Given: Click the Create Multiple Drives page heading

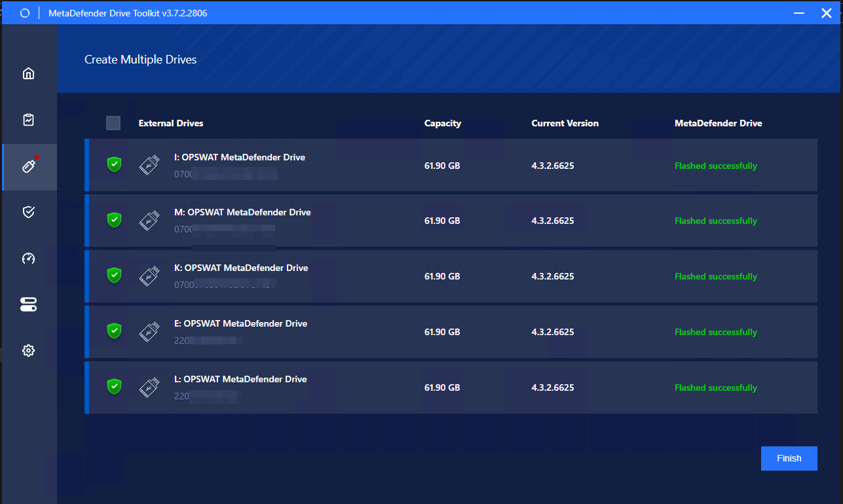Looking at the screenshot, I should 141,60.
